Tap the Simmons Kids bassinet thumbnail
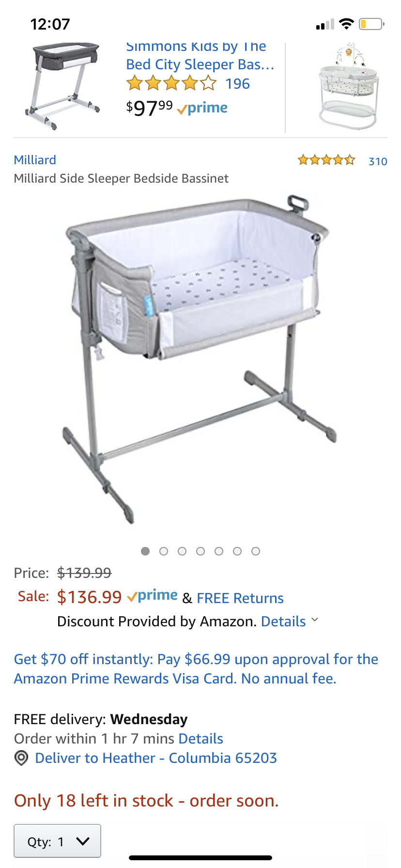 click(x=63, y=86)
